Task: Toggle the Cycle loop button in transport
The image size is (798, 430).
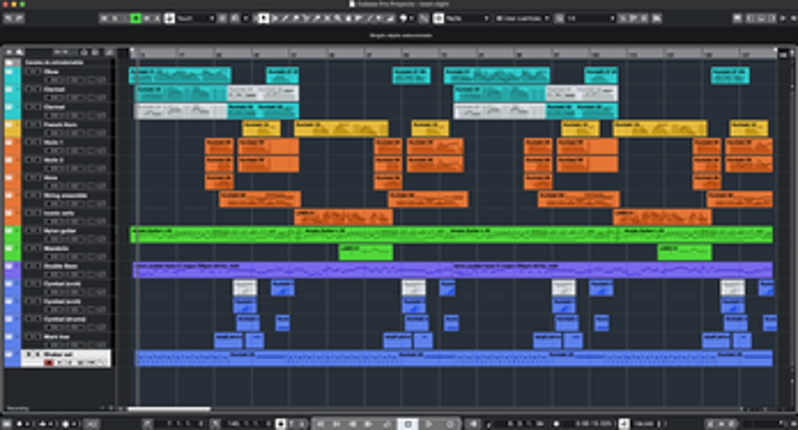Action: click(387, 423)
